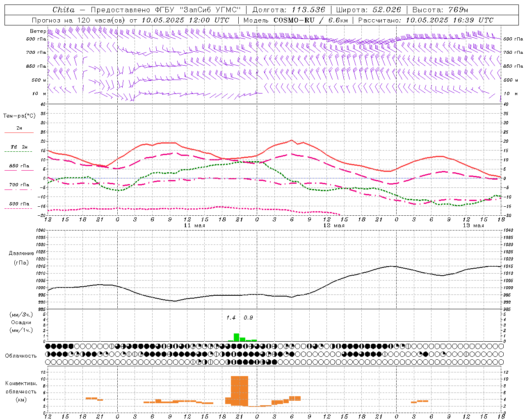The image size is (525, 420).
Task: Click the '10 м' wind level label on left
Action: 39,94
